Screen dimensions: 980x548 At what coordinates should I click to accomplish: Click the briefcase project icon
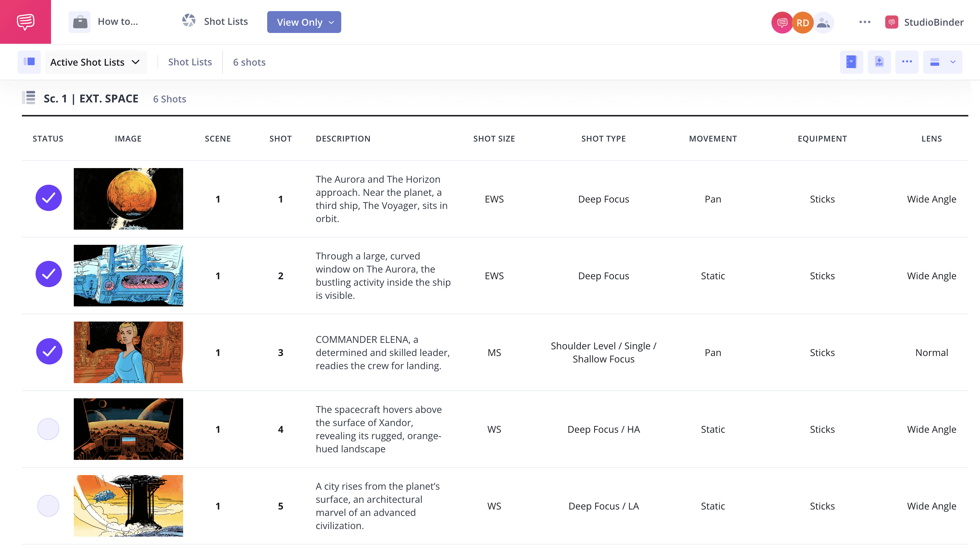[x=80, y=22]
